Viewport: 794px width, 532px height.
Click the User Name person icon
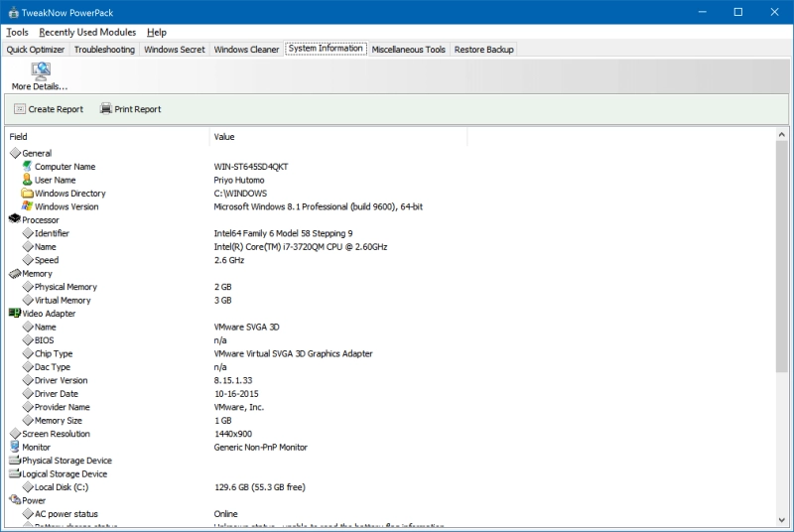coord(28,180)
